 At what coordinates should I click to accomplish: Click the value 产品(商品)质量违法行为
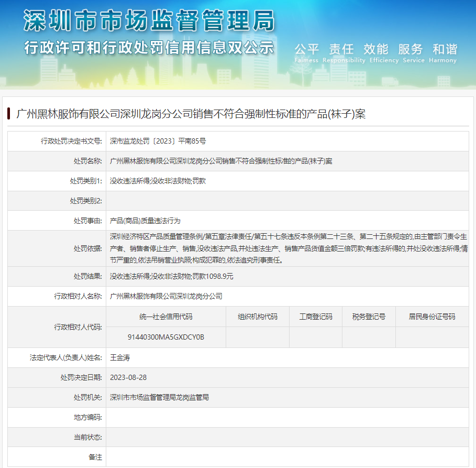pos(145,221)
